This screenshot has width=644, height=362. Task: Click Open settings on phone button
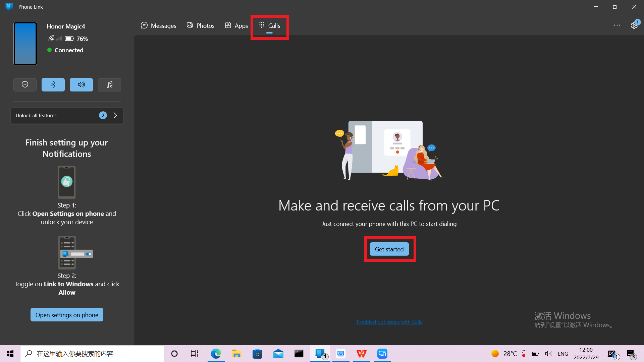click(67, 315)
